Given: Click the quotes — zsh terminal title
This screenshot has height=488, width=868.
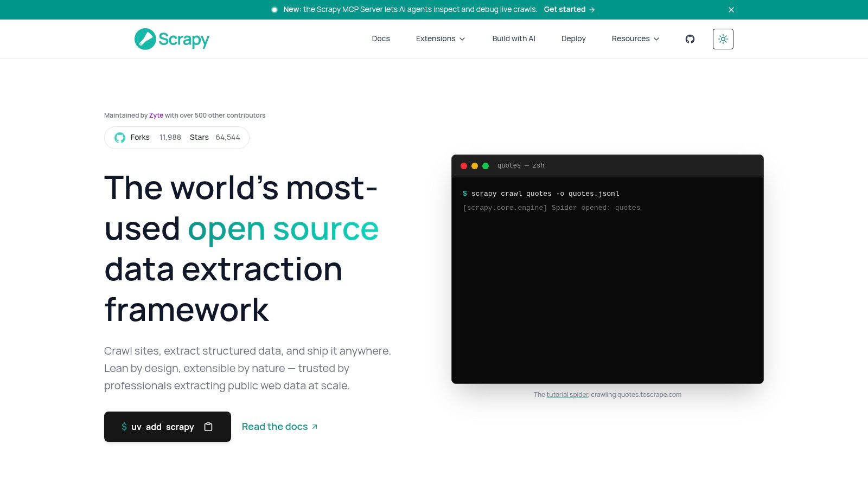Looking at the screenshot, I should [521, 166].
